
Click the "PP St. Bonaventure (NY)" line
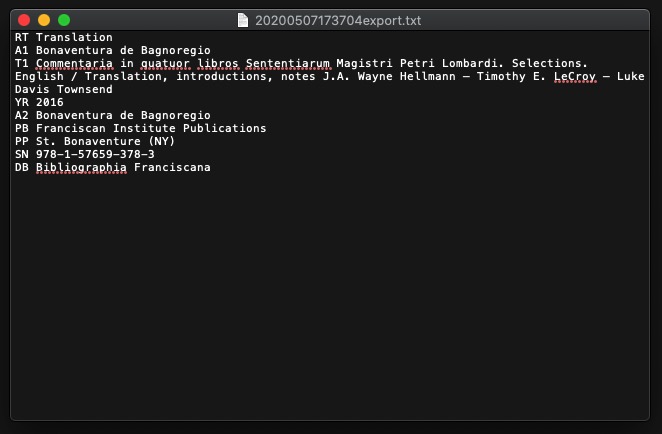coord(95,141)
